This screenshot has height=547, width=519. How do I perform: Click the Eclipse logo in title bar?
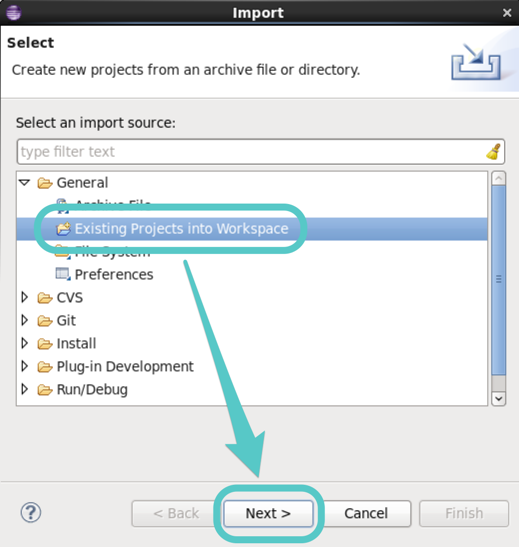[14, 13]
